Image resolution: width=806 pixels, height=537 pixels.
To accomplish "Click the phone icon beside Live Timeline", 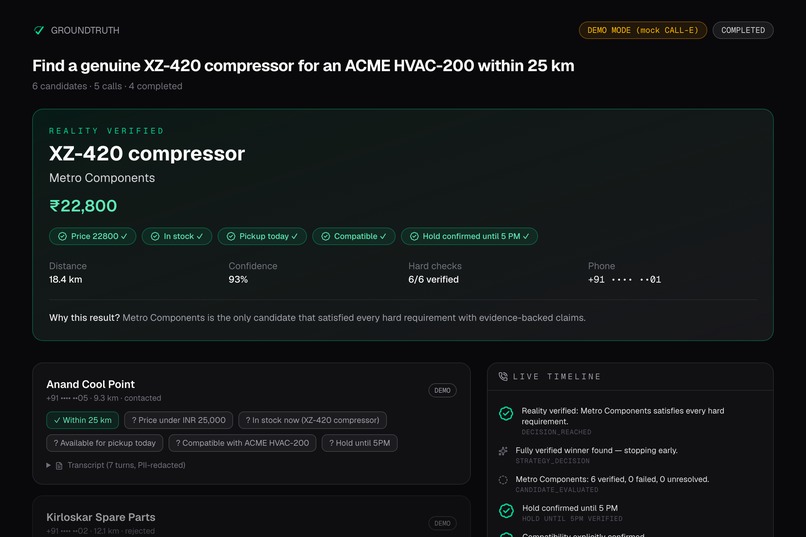I will pyautogui.click(x=503, y=377).
